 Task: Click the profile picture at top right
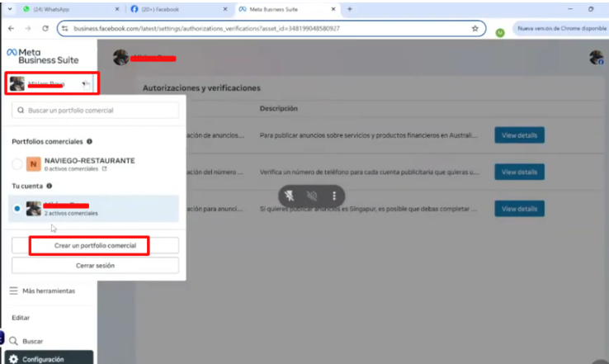click(596, 58)
